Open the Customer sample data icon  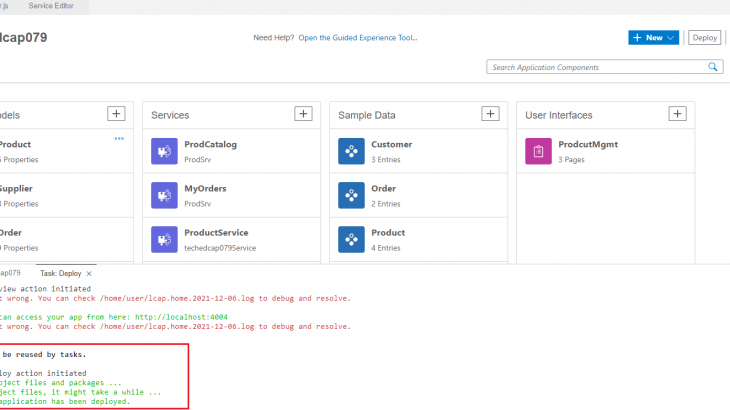coord(351,151)
